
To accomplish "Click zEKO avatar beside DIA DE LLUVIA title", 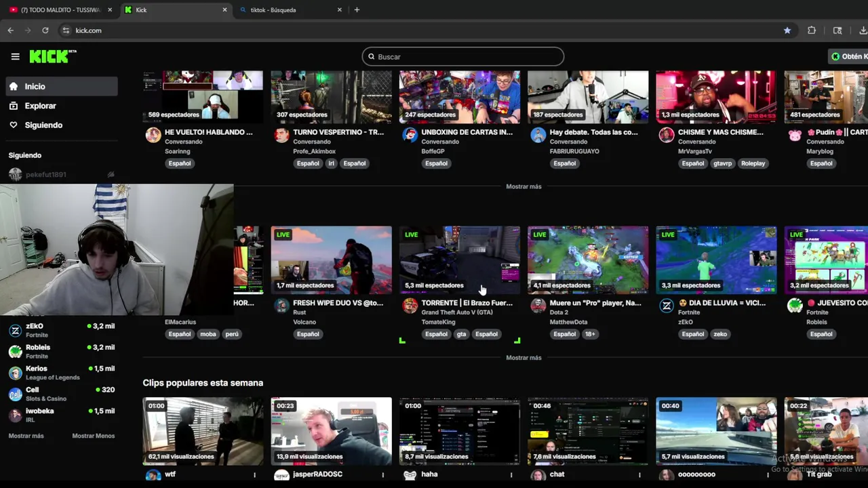I will click(x=667, y=306).
